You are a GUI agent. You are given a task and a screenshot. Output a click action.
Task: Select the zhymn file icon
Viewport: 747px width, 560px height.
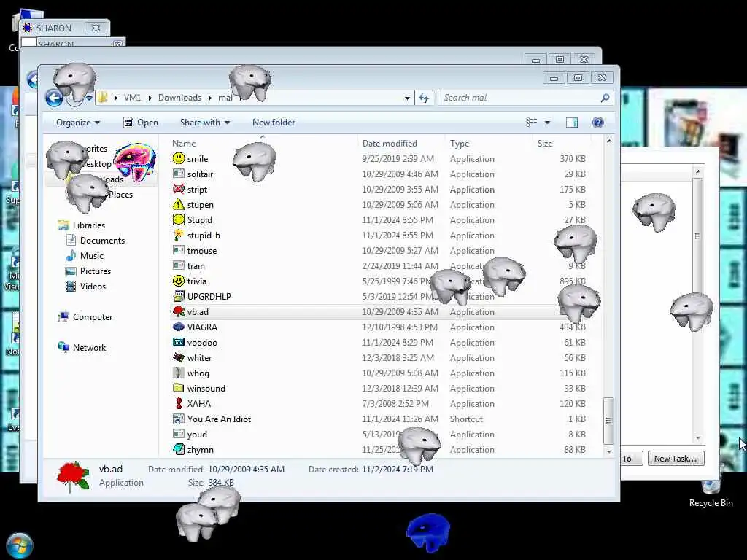click(179, 449)
